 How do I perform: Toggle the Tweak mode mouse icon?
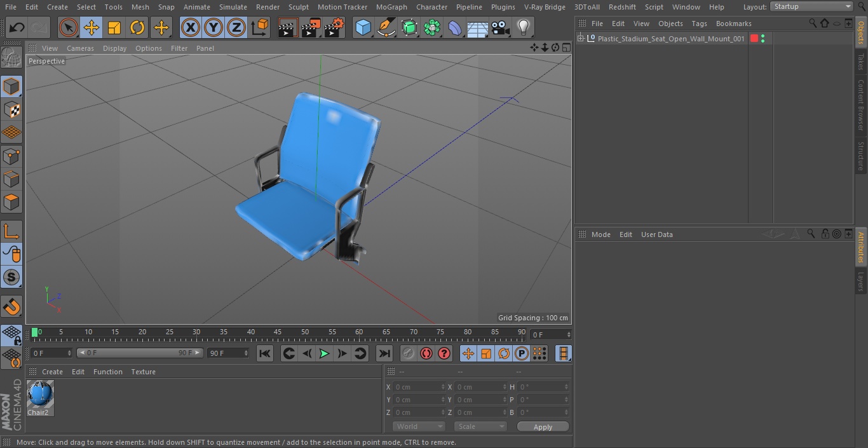point(11,254)
